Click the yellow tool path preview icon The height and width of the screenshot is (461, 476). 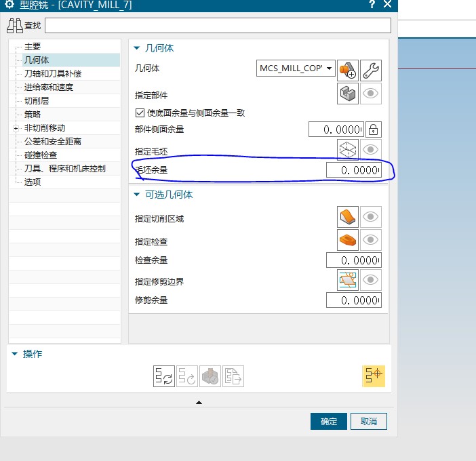click(x=374, y=376)
